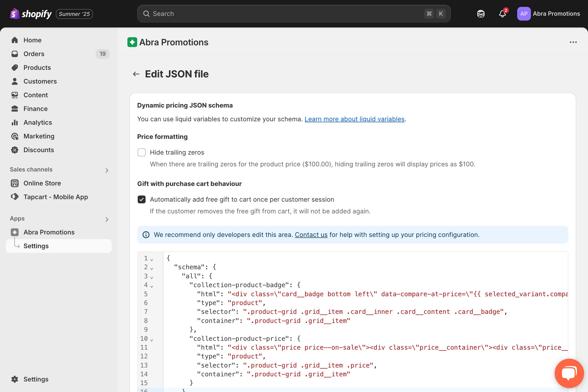Open the Sidekick assistant icon
588x392 pixels.
click(480, 14)
